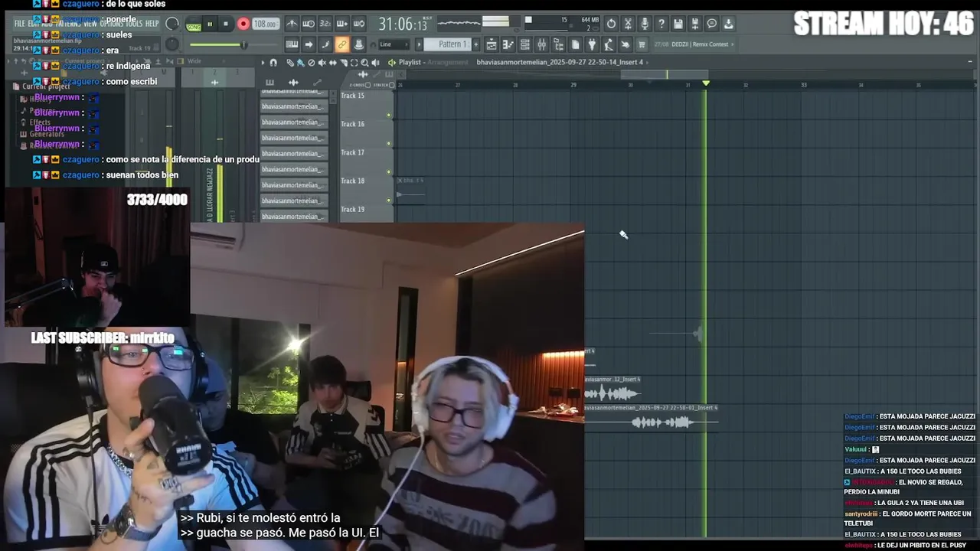The height and width of the screenshot is (551, 980).
Task: Mute Track 16 with its green dot
Action: pos(389,143)
